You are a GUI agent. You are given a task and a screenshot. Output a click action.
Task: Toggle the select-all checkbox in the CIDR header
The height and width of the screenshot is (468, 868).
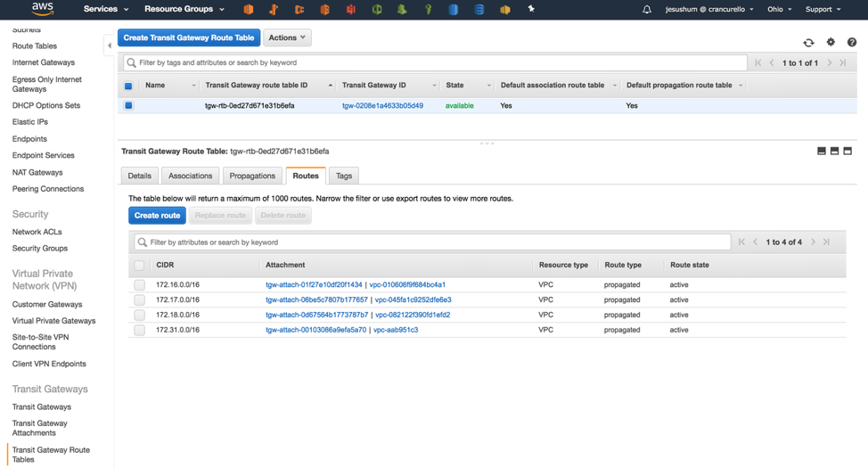[x=139, y=265]
